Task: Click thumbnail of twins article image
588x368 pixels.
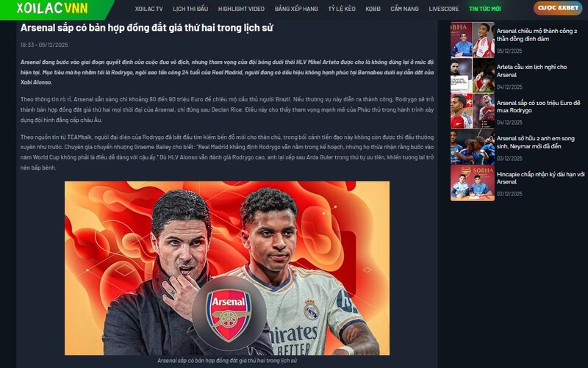Action: click(x=473, y=148)
